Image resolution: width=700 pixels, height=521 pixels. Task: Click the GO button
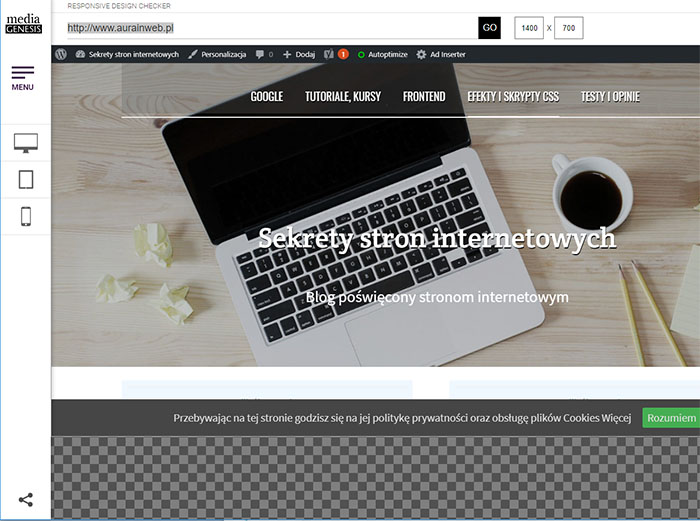[489, 28]
